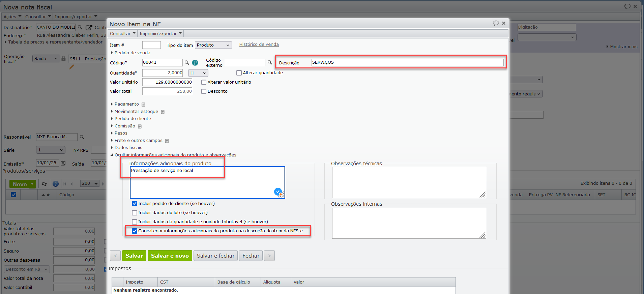The height and width of the screenshot is (294, 644).
Task: Expand the Dados fiscais section
Action: click(128, 148)
